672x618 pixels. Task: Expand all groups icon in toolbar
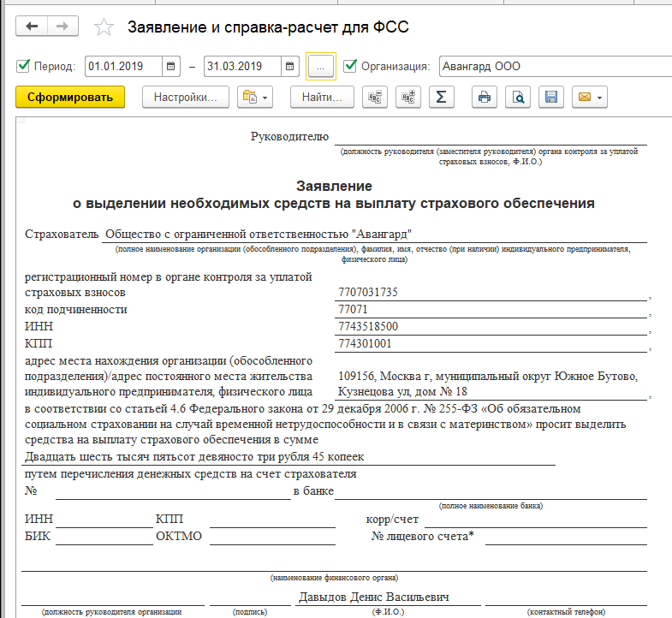pos(407,97)
